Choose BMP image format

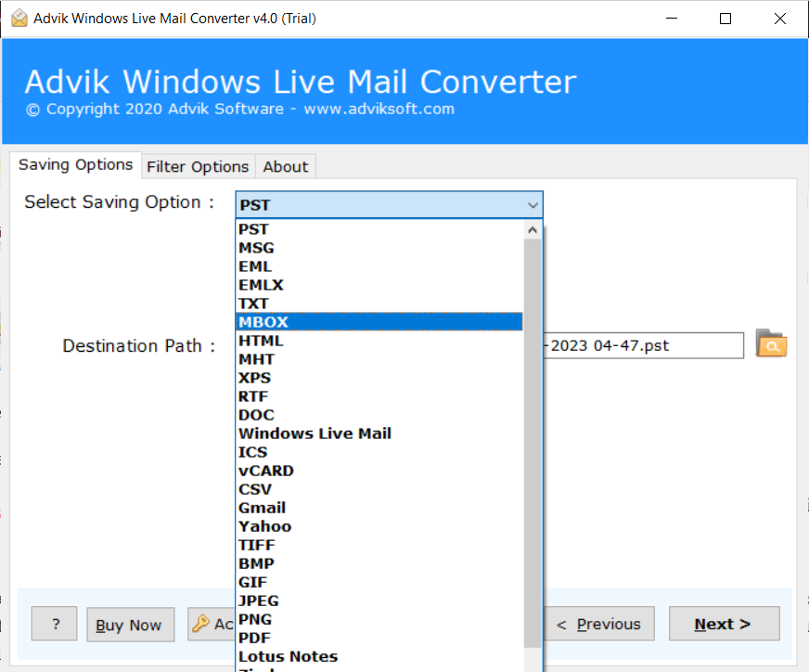(379, 563)
